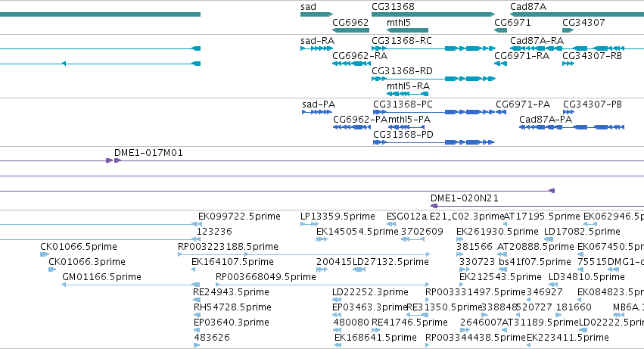This screenshot has height=349, width=644.
Task: Select the CG34307 gene label
Action: coord(583,22)
